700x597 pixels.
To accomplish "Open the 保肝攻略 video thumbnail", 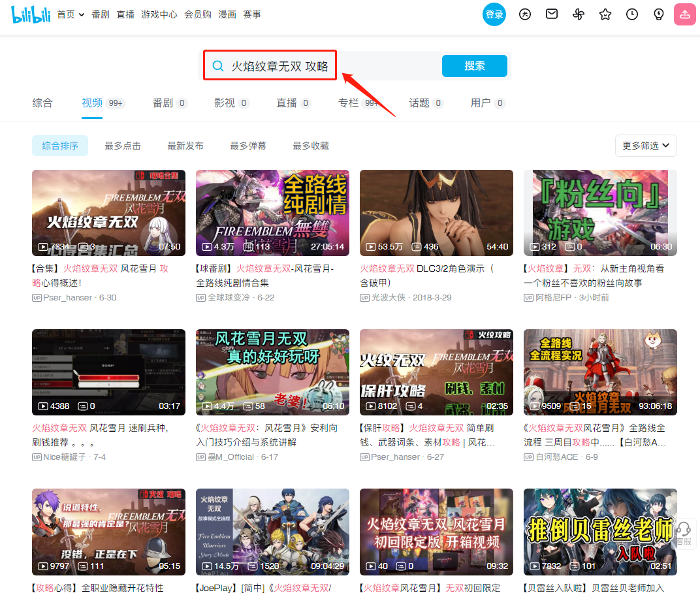I will pyautogui.click(x=436, y=372).
